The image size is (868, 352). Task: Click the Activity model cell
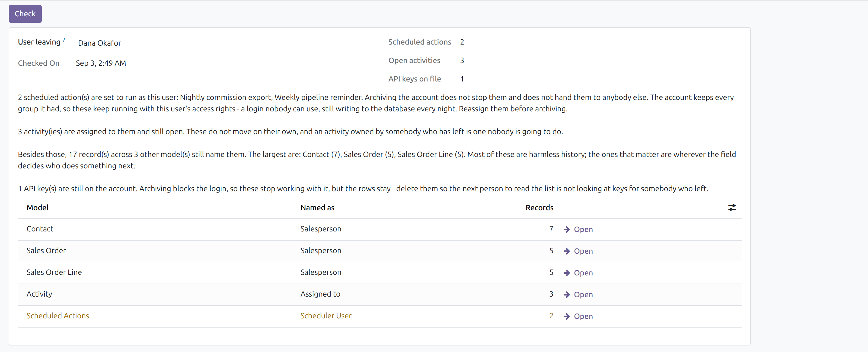(x=39, y=294)
